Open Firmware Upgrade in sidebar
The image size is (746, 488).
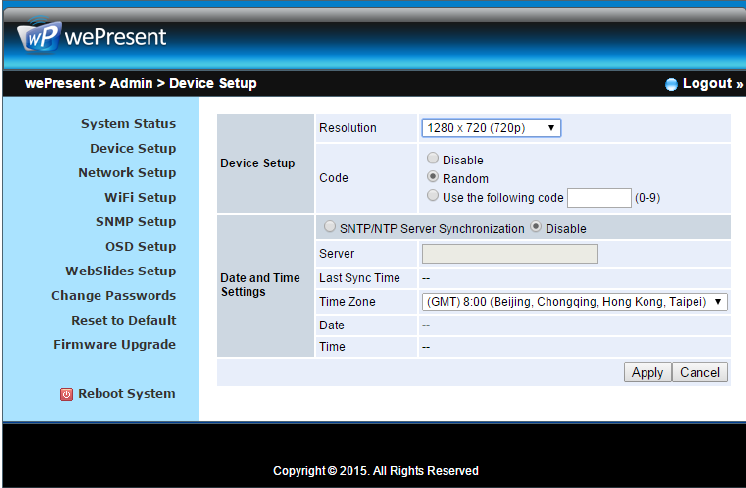pos(115,344)
